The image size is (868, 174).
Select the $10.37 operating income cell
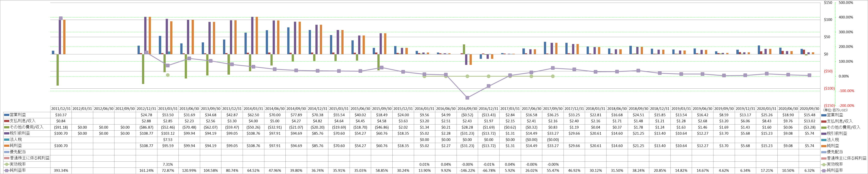click(x=61, y=115)
